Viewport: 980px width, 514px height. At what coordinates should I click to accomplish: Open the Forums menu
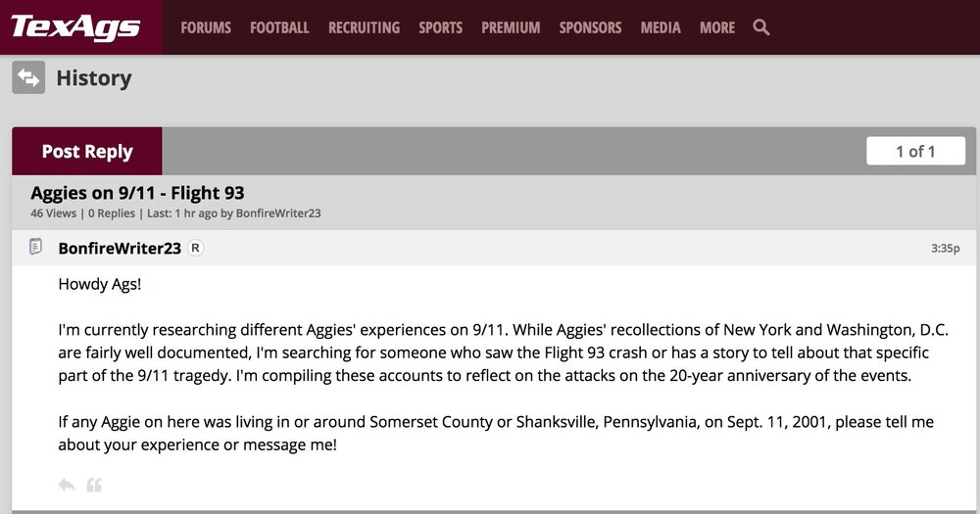coord(206,27)
